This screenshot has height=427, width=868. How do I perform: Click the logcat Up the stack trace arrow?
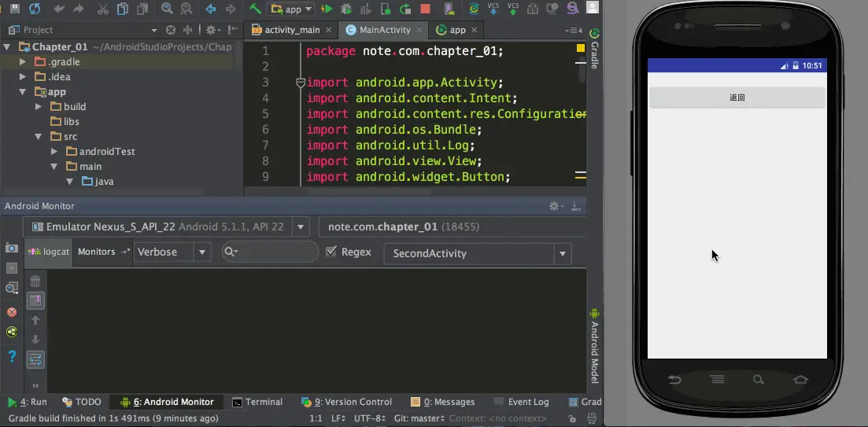[35, 320]
